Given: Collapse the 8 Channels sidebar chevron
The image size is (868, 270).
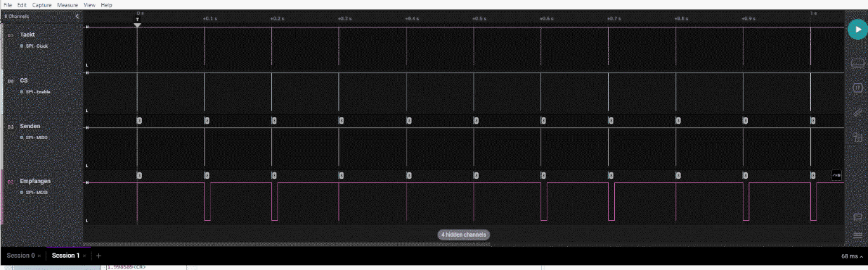Looking at the screenshot, I should [77, 16].
